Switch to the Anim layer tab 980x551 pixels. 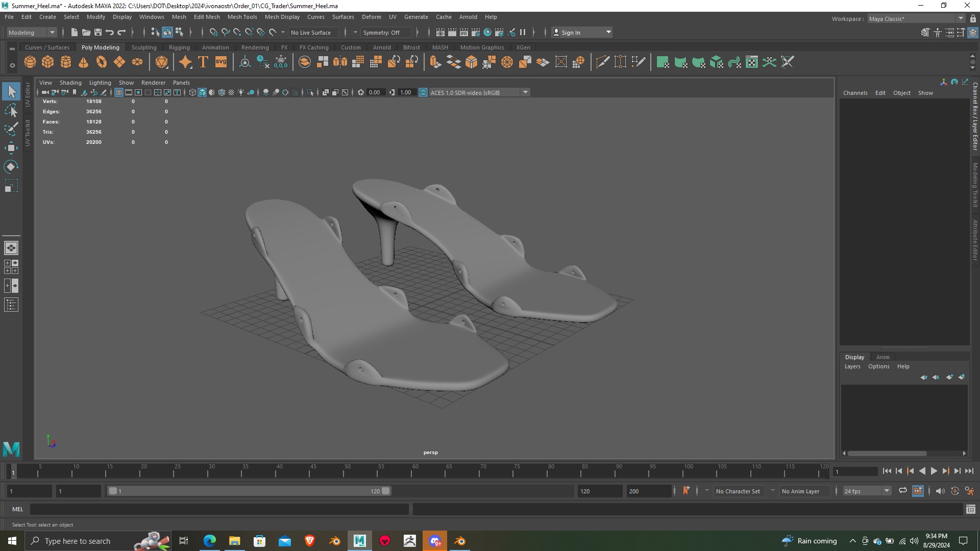(x=883, y=357)
